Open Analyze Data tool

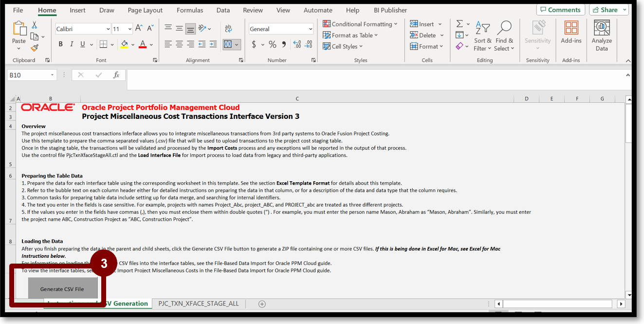(602, 36)
